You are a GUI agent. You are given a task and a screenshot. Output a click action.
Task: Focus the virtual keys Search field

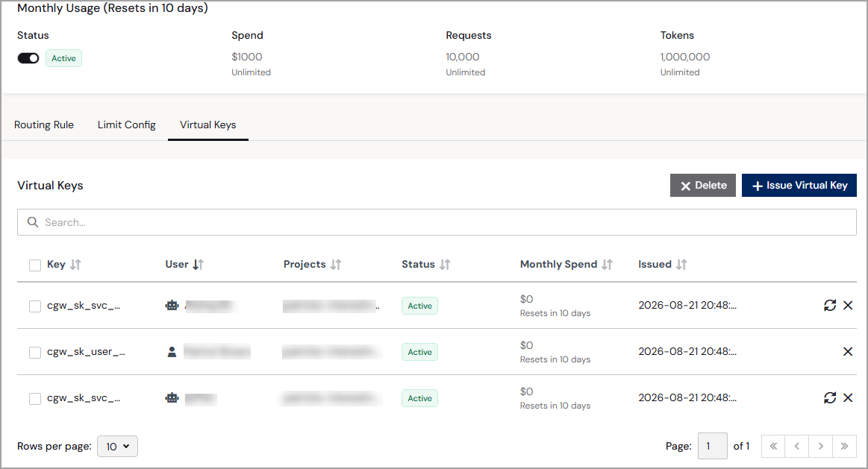[437, 222]
